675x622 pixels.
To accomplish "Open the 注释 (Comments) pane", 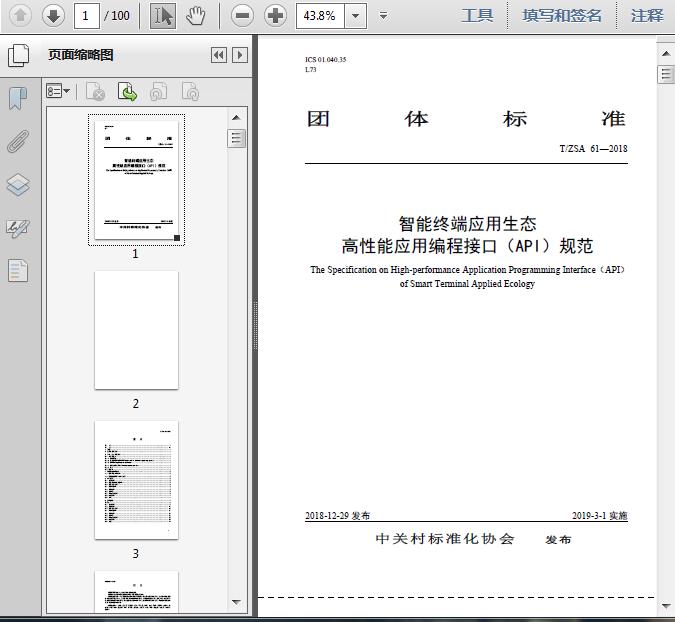I will (x=647, y=15).
